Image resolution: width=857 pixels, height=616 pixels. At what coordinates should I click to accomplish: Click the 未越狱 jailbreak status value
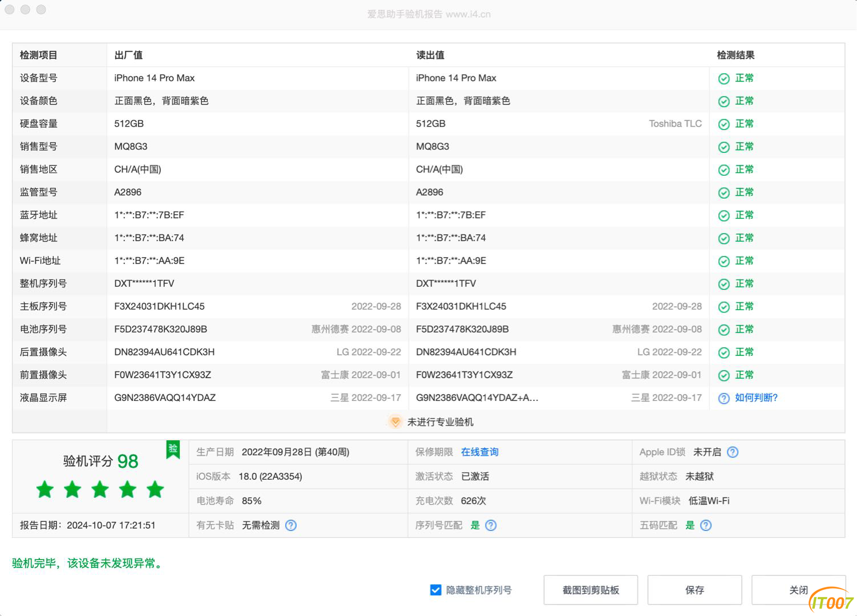[700, 476]
